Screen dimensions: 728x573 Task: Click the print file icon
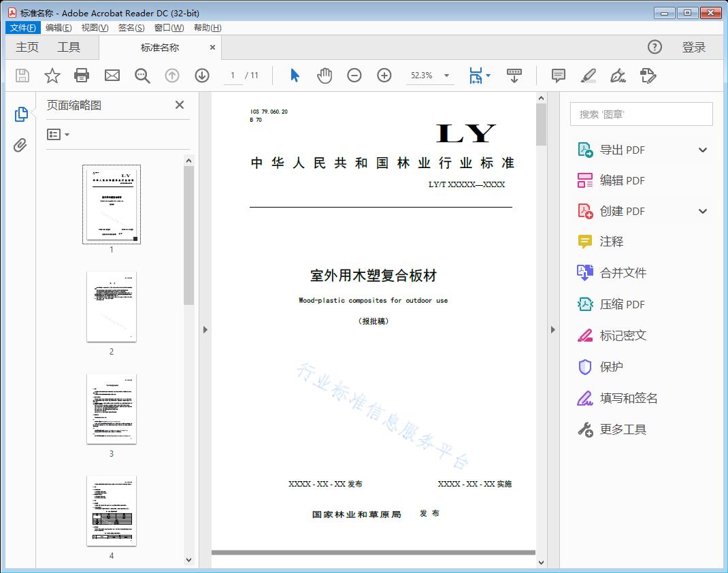pos(82,76)
